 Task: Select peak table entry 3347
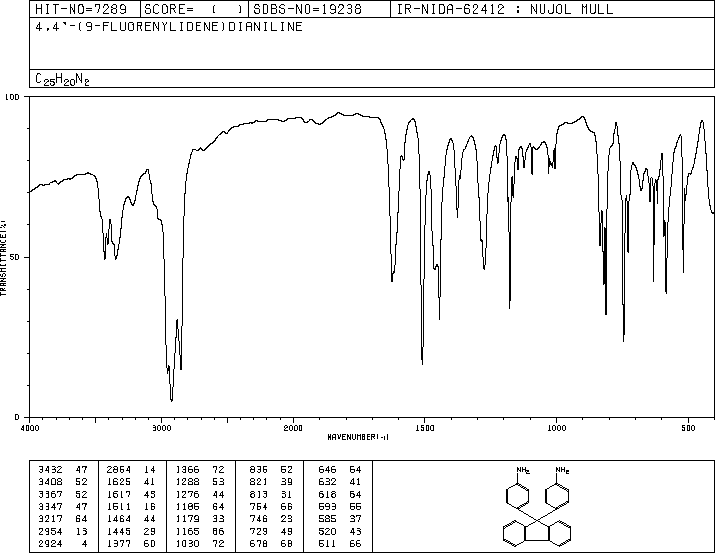coord(63,506)
